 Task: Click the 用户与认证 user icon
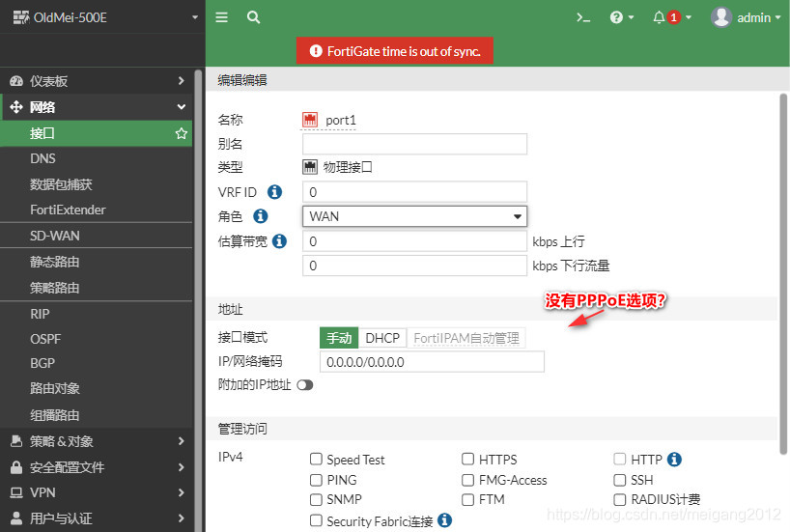pos(16,518)
